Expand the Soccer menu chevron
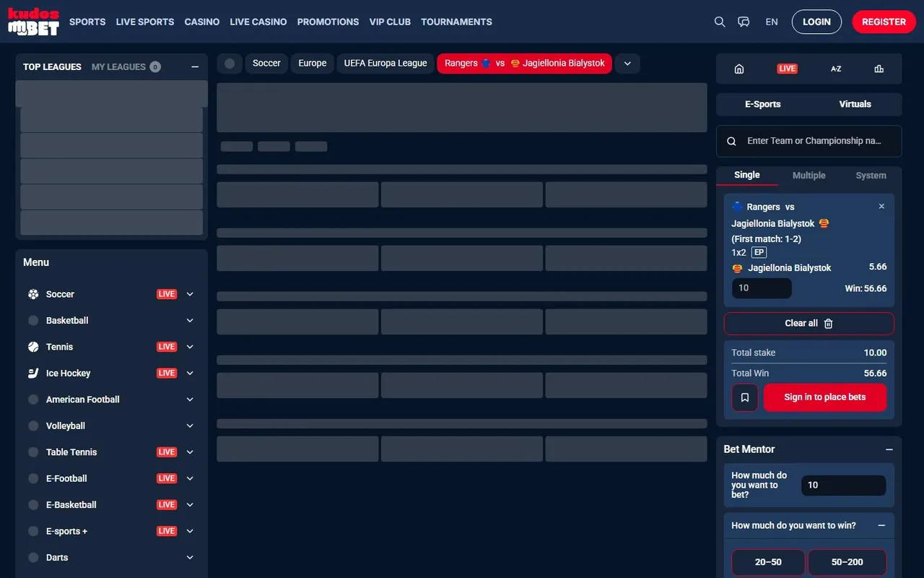924x578 pixels. pyautogui.click(x=190, y=294)
